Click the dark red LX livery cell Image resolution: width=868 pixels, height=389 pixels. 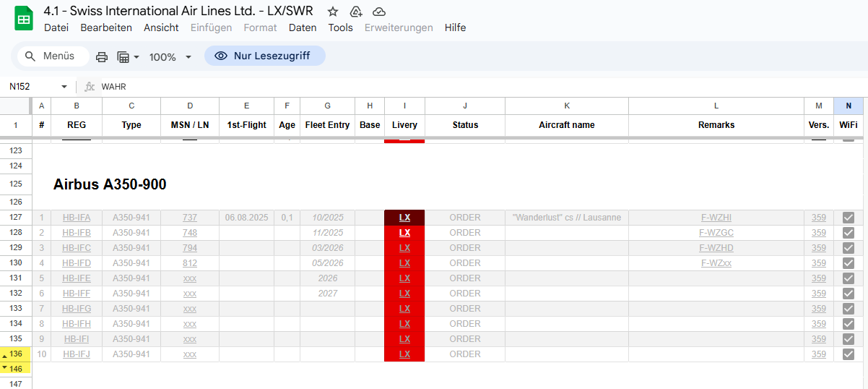(404, 218)
